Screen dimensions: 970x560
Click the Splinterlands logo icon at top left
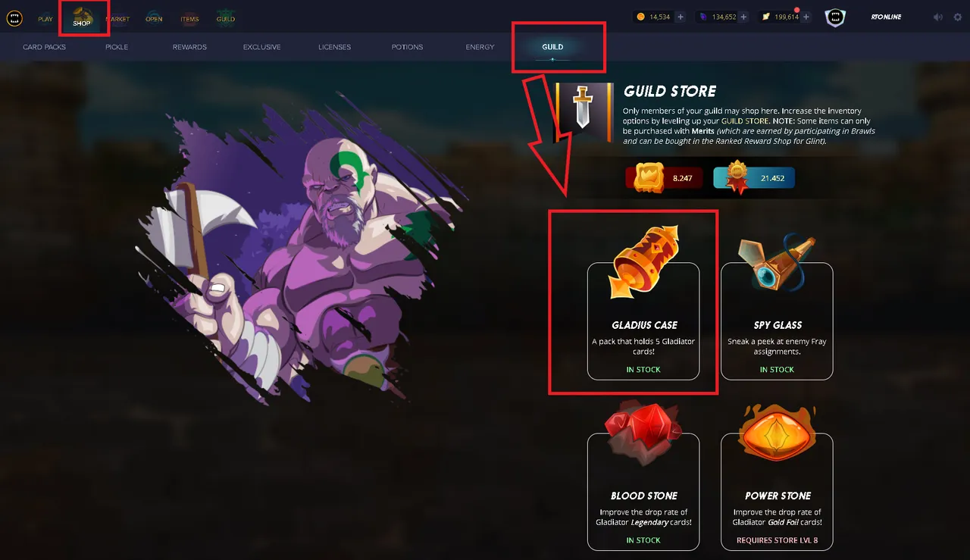14,17
